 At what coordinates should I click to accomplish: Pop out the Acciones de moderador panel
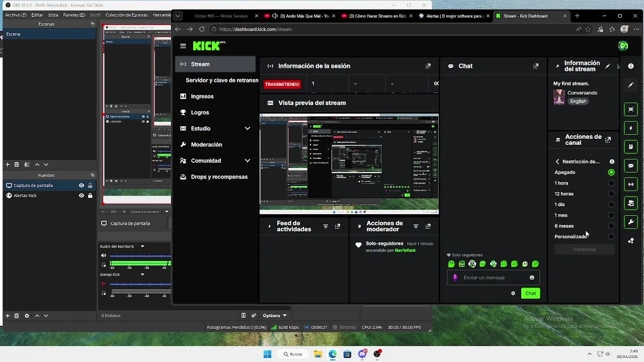[428, 226]
